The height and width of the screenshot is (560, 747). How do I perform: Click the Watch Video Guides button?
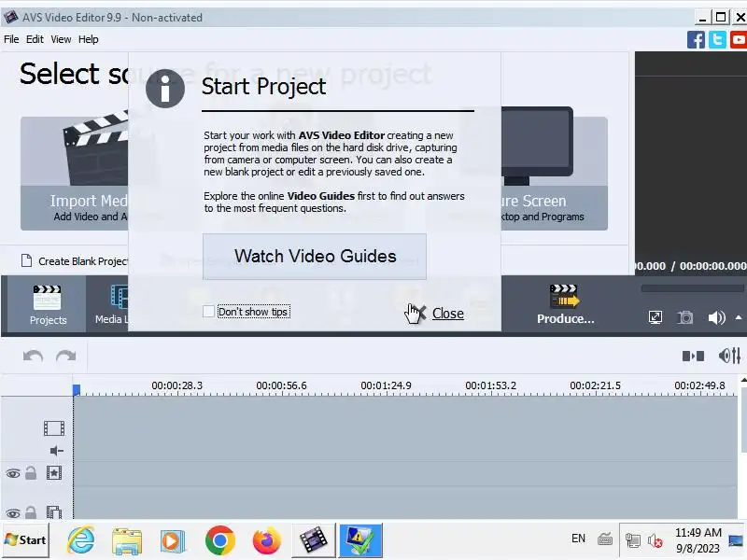point(315,256)
